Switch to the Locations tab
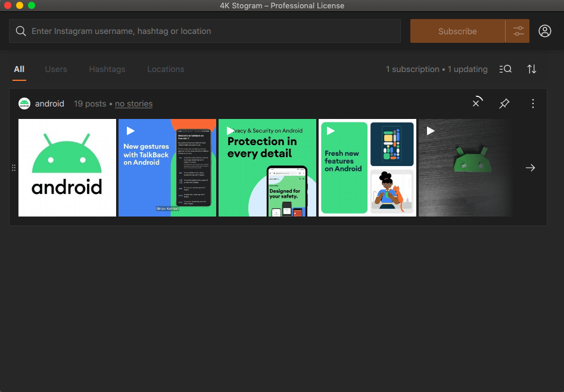564x392 pixels. (x=166, y=69)
